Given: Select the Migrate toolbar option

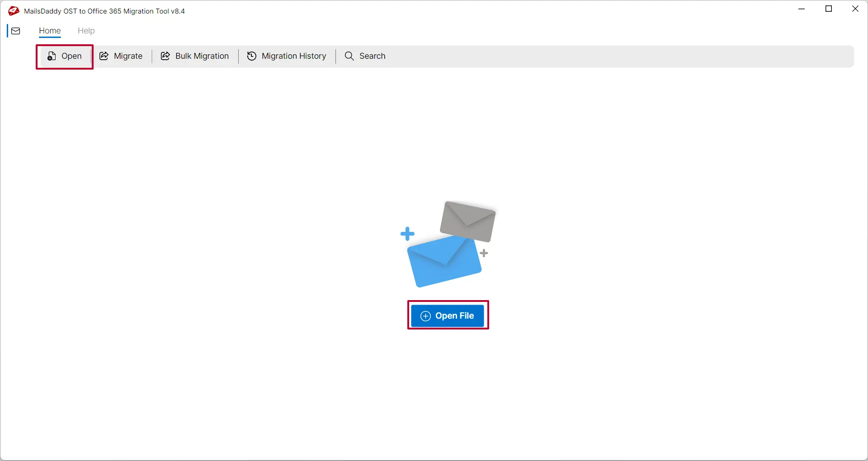Looking at the screenshot, I should (121, 56).
